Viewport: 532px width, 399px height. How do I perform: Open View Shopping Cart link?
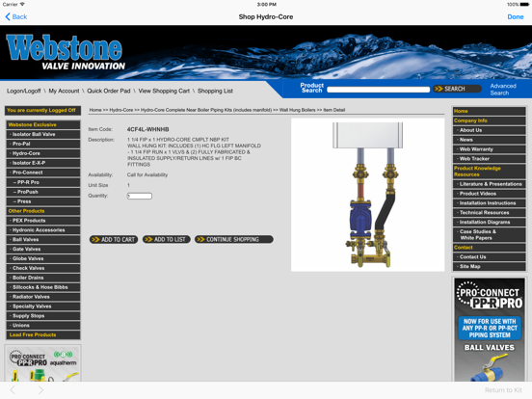click(x=164, y=91)
